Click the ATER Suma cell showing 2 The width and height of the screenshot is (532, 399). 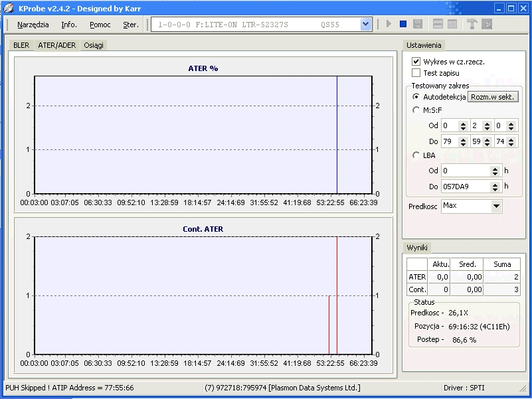coord(502,277)
